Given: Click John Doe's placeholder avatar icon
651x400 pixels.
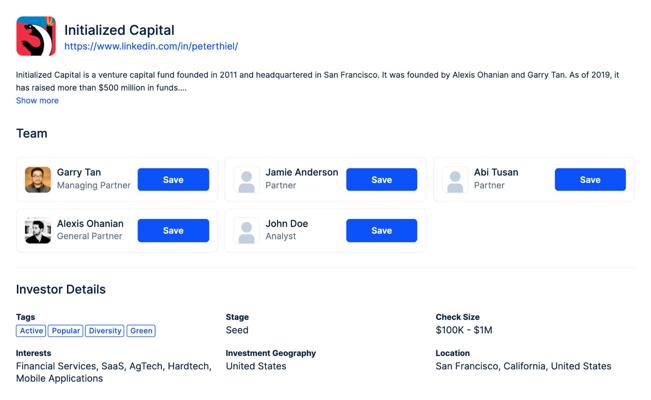Looking at the screenshot, I should point(247,231).
